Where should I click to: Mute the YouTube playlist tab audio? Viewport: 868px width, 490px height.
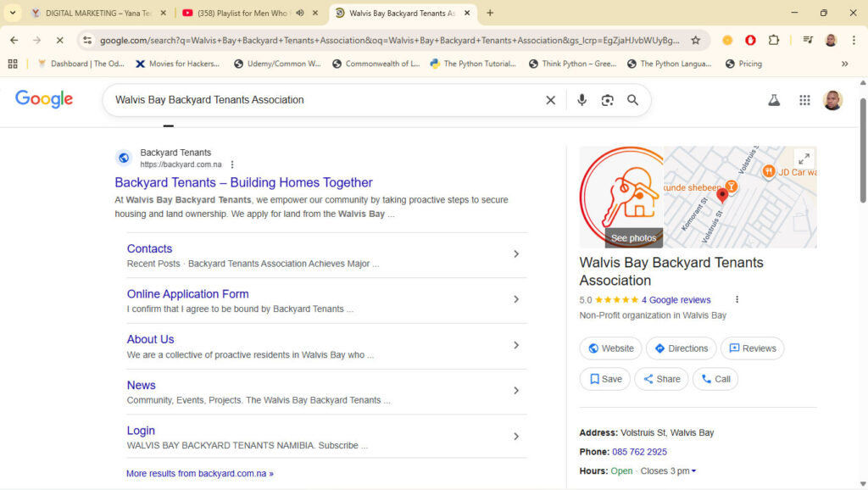point(299,13)
